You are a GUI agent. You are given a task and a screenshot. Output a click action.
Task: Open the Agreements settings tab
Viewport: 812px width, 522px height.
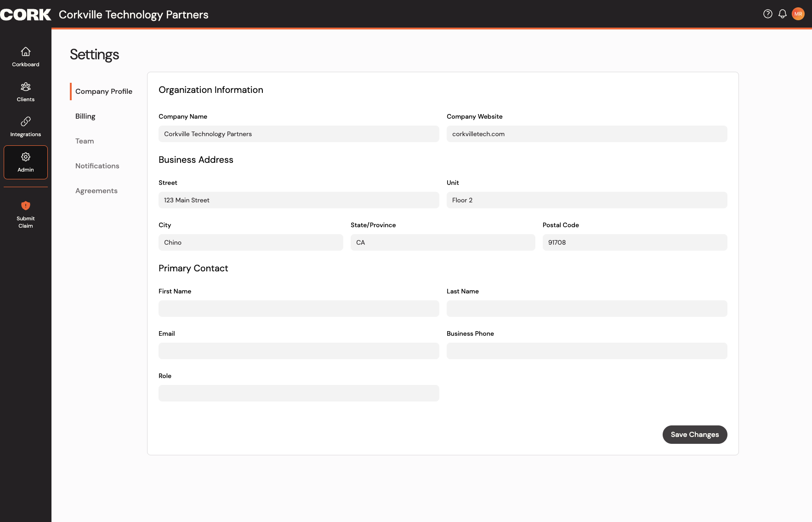97,191
